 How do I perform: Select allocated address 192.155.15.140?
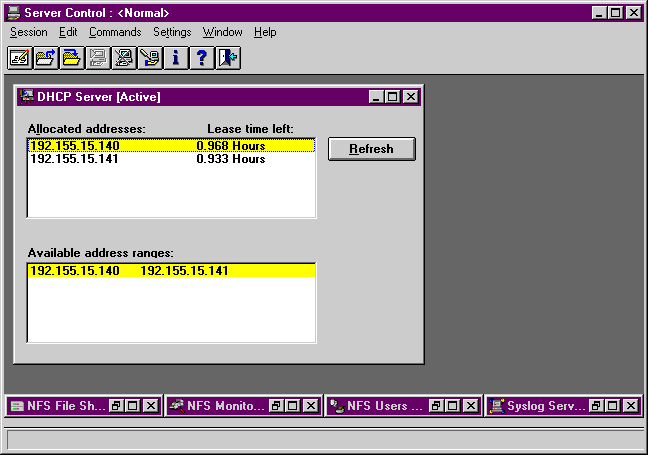(75, 146)
